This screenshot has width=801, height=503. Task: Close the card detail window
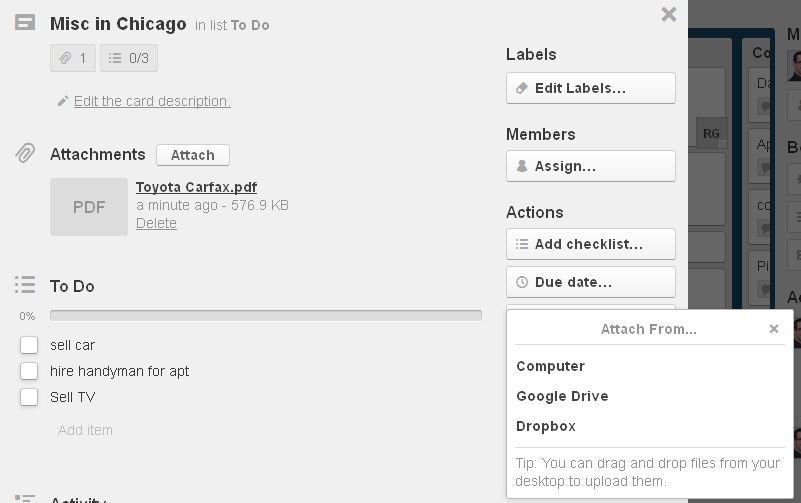tap(669, 14)
